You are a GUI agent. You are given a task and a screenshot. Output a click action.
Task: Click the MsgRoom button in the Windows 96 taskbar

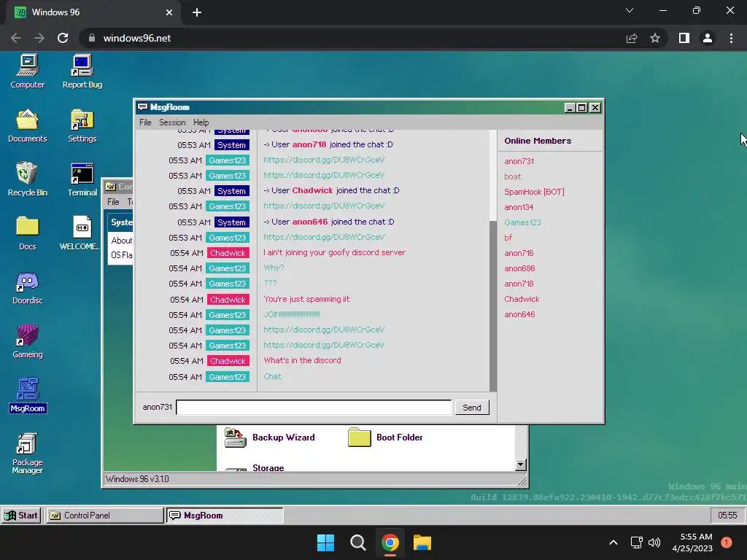tap(225, 516)
